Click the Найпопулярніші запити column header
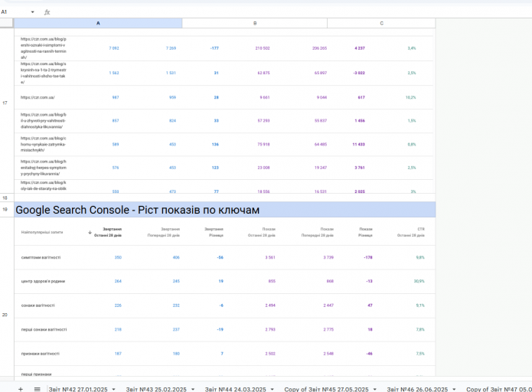 [x=42, y=233]
